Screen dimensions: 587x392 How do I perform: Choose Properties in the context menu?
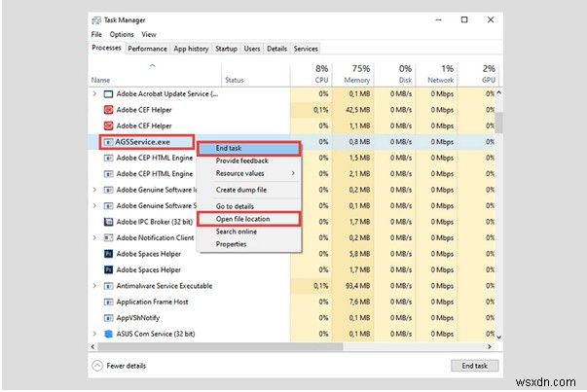click(x=249, y=244)
